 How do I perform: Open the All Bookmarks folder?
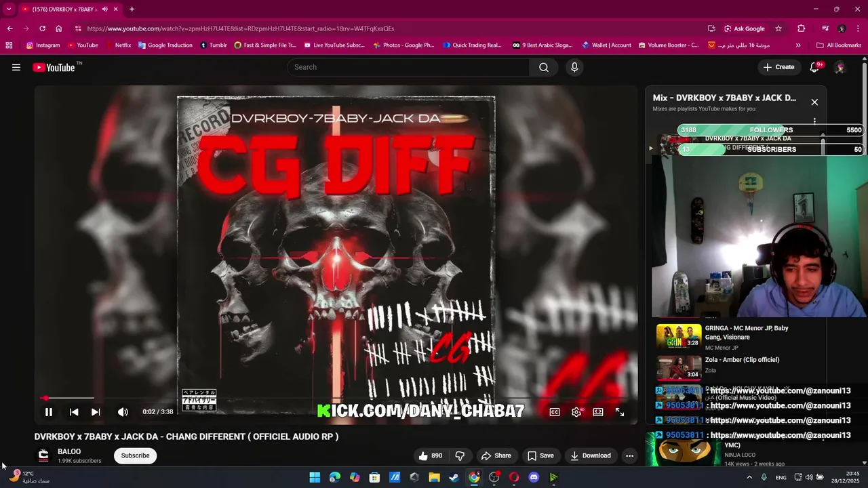[x=839, y=45]
